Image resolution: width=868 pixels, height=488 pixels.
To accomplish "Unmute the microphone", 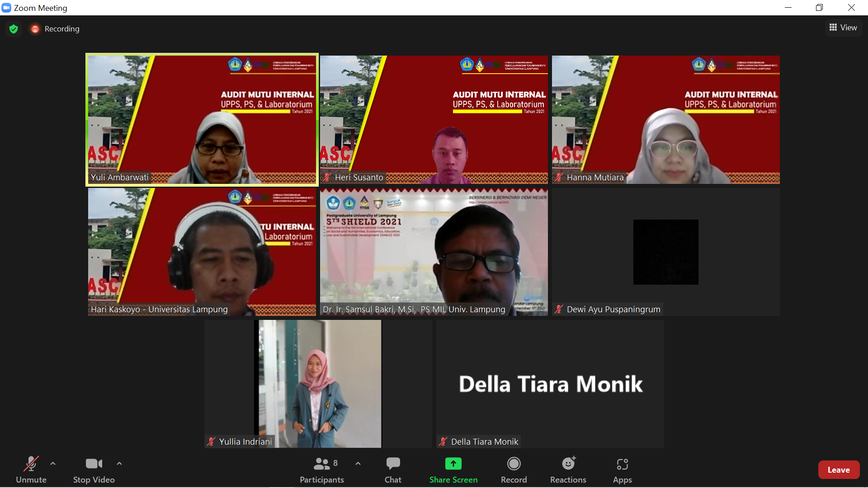I will pyautogui.click(x=31, y=470).
